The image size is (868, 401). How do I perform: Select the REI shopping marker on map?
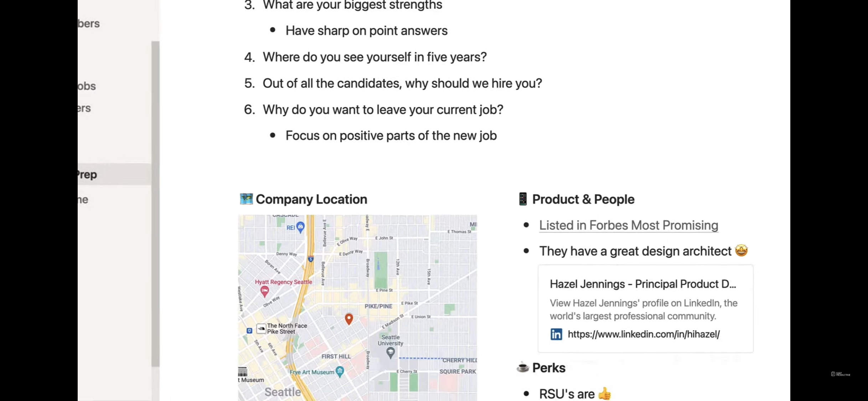pyautogui.click(x=300, y=227)
